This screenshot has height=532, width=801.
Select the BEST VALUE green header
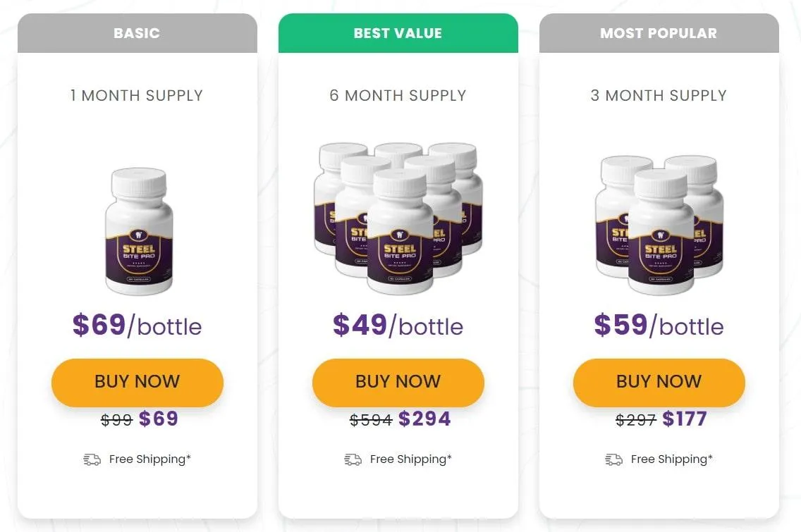click(398, 33)
